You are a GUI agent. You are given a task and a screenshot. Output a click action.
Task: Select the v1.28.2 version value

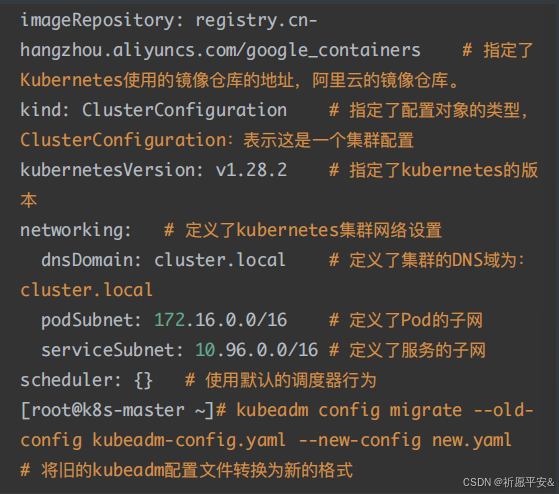click(251, 170)
